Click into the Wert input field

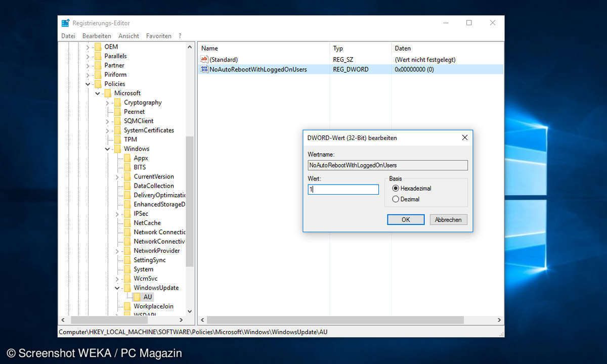343,189
